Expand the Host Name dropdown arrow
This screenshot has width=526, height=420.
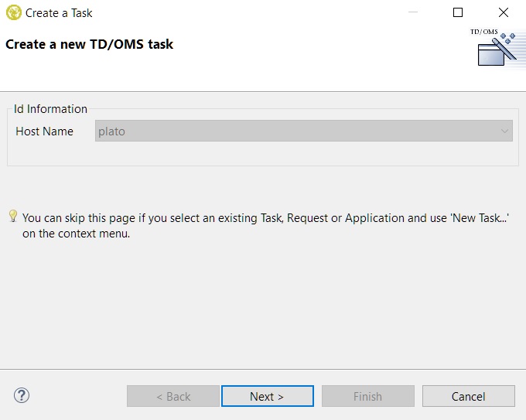click(505, 131)
